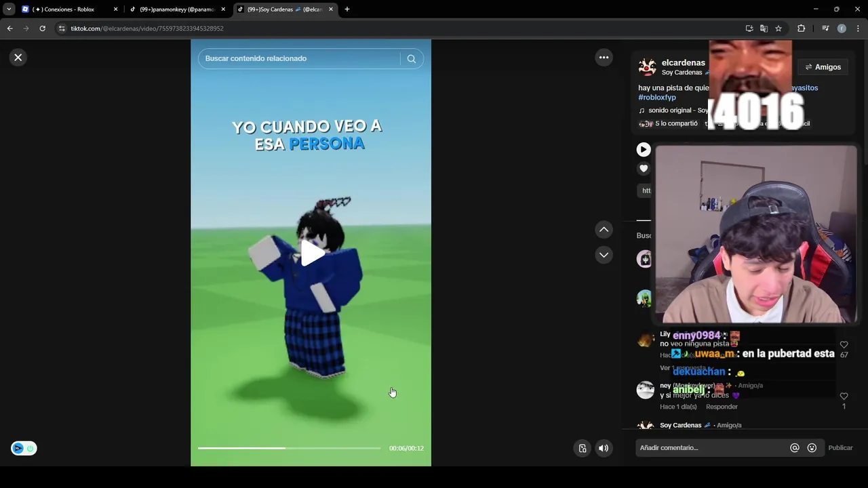
Task: Open the media controls icon in toolbar
Action: pos(825,28)
